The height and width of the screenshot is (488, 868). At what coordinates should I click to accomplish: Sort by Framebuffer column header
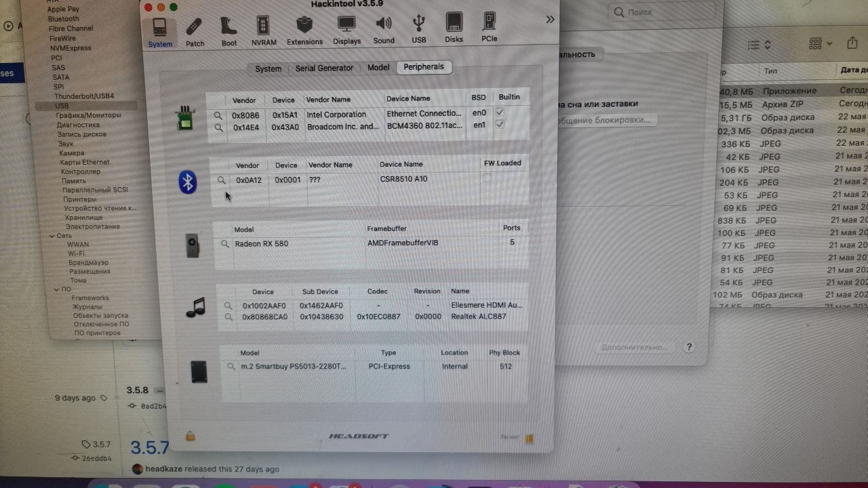coord(387,229)
